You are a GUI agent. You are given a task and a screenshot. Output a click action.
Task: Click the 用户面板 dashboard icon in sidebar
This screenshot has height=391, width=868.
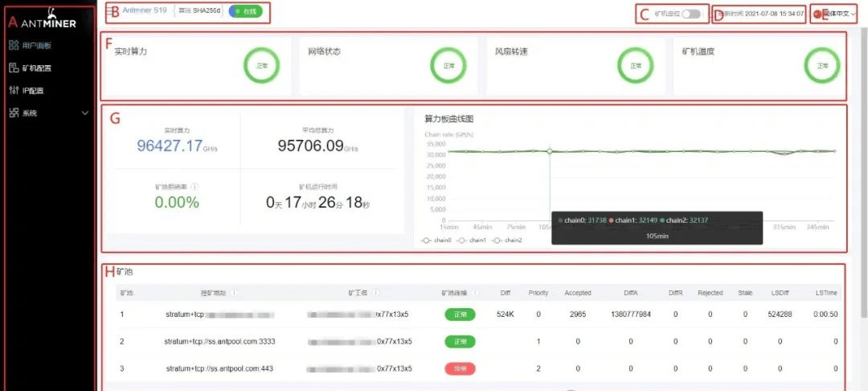click(x=14, y=45)
